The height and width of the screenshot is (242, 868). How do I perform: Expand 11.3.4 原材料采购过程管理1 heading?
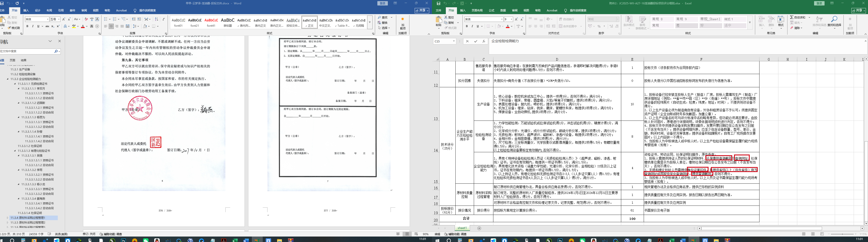8,218
